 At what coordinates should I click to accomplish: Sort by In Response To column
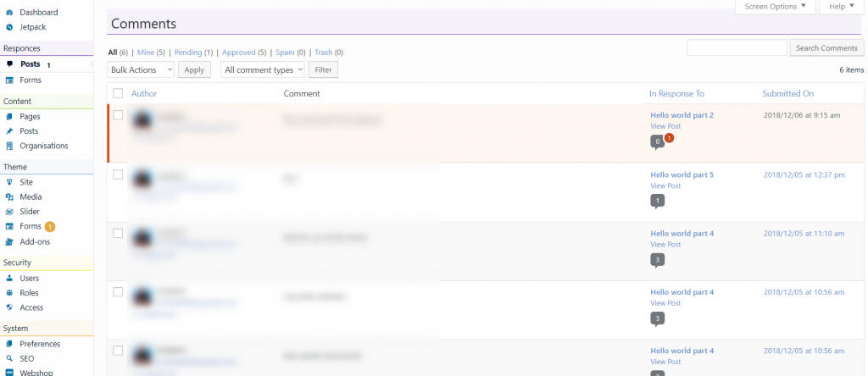pos(676,93)
